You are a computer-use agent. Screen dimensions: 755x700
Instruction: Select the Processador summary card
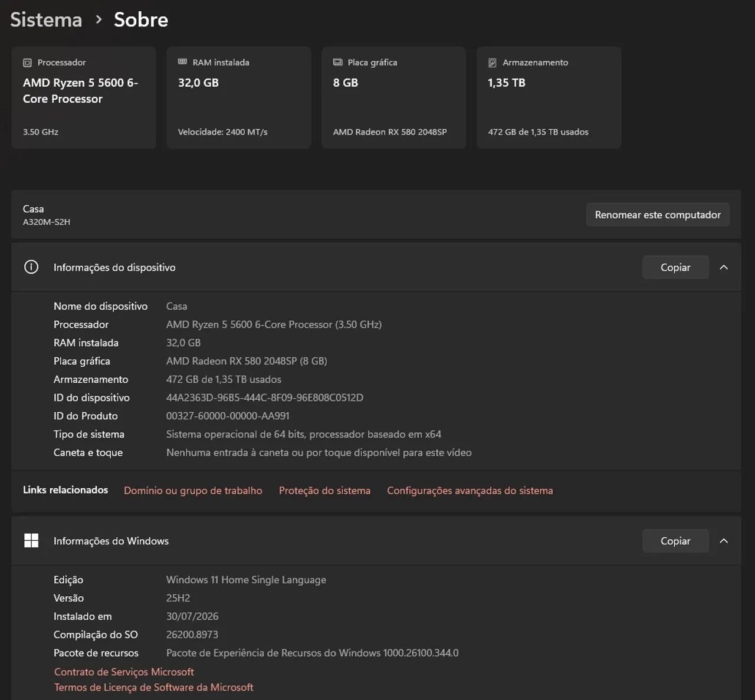(84, 97)
